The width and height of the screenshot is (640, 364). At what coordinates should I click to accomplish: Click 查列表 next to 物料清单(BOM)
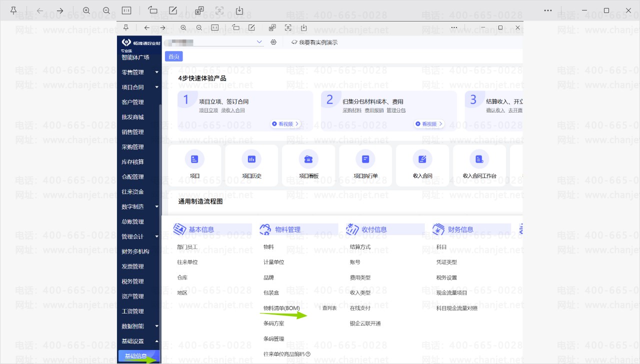pos(329,308)
